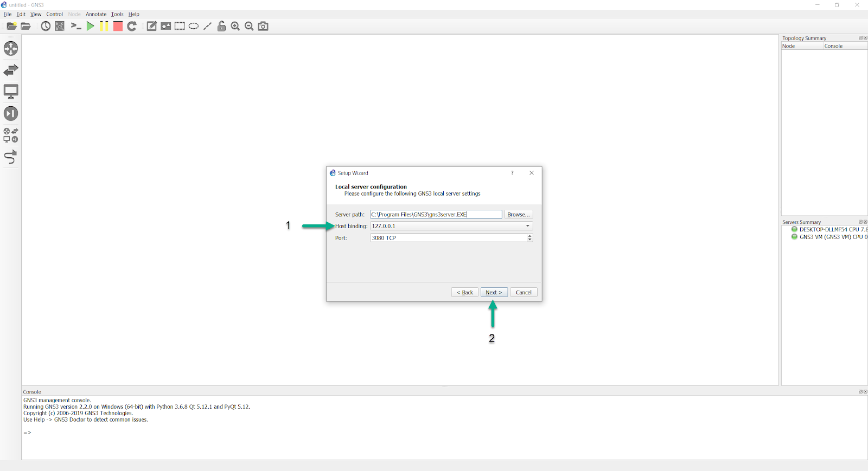Click the Lock/unlock items padlock icon
This screenshot has height=471, width=868.
(221, 26)
